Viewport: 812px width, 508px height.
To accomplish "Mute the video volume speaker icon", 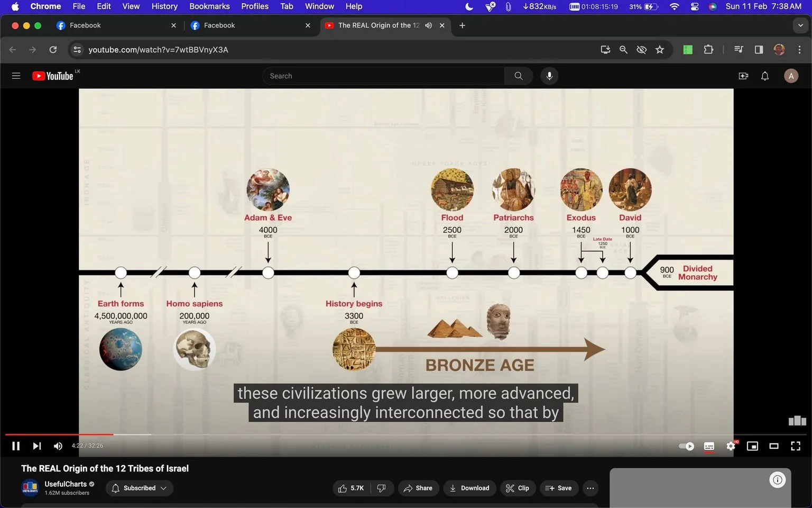I will tap(58, 446).
